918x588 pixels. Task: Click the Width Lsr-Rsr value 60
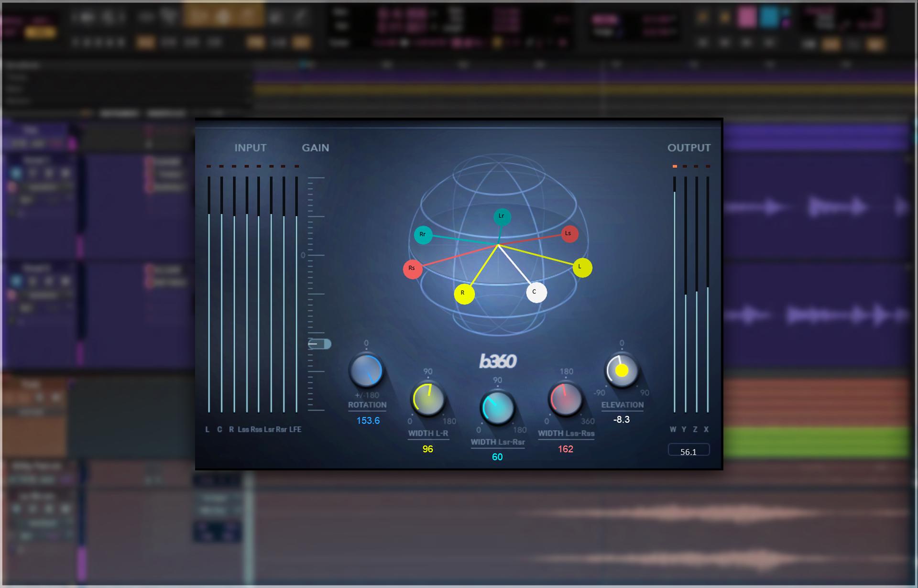[x=497, y=457]
